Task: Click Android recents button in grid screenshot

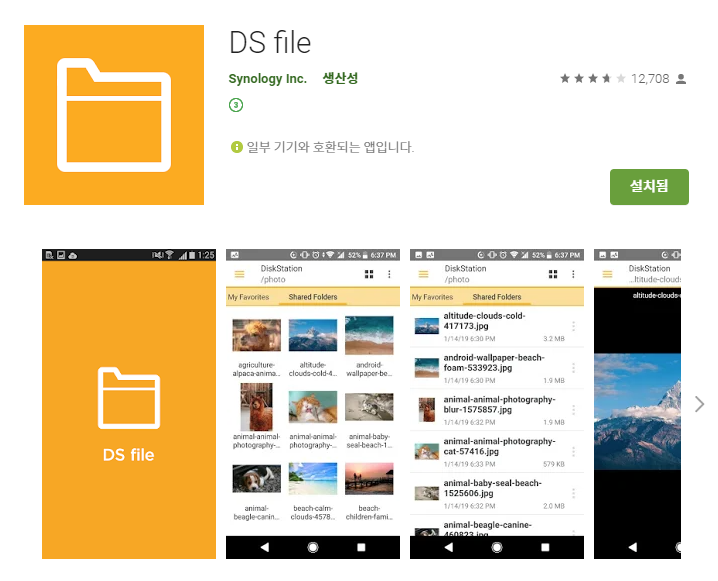Action: (361, 547)
